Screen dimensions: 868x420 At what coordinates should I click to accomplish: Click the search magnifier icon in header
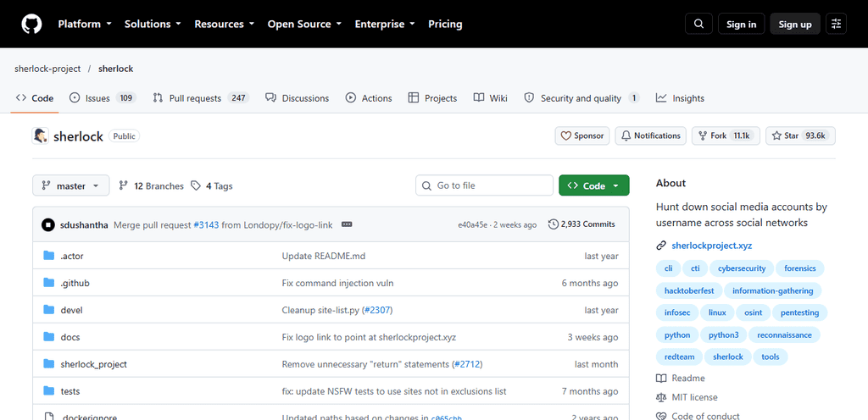click(698, 24)
